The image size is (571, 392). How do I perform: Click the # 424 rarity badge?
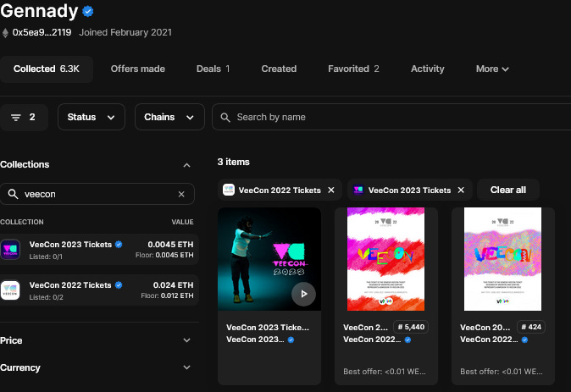click(531, 327)
